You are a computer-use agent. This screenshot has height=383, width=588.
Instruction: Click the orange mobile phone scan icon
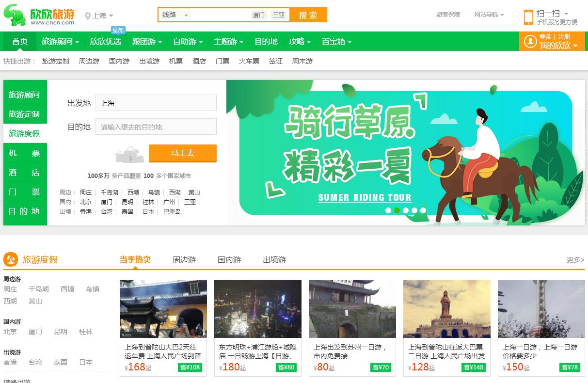pyautogui.click(x=528, y=17)
